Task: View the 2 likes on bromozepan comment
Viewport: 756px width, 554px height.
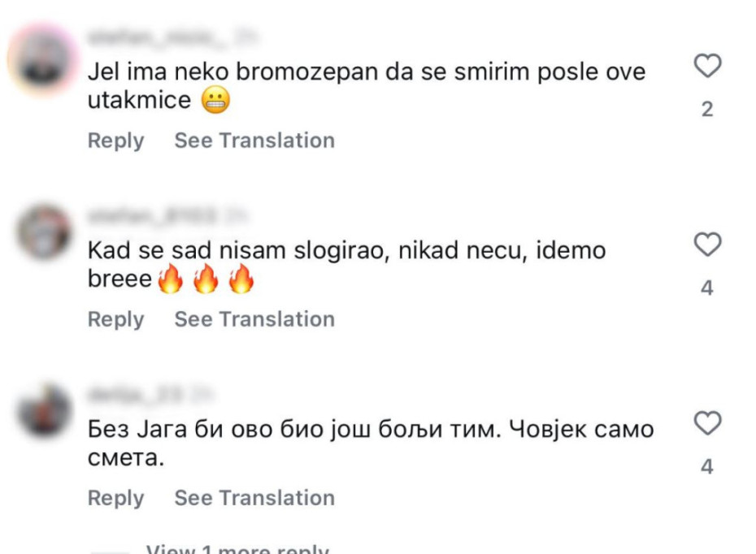Action: click(x=707, y=110)
